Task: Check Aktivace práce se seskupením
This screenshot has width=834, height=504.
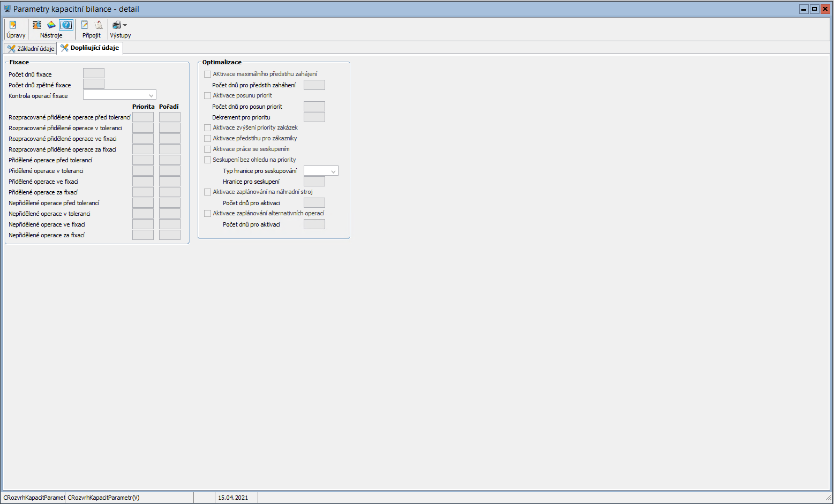Action: [x=208, y=149]
